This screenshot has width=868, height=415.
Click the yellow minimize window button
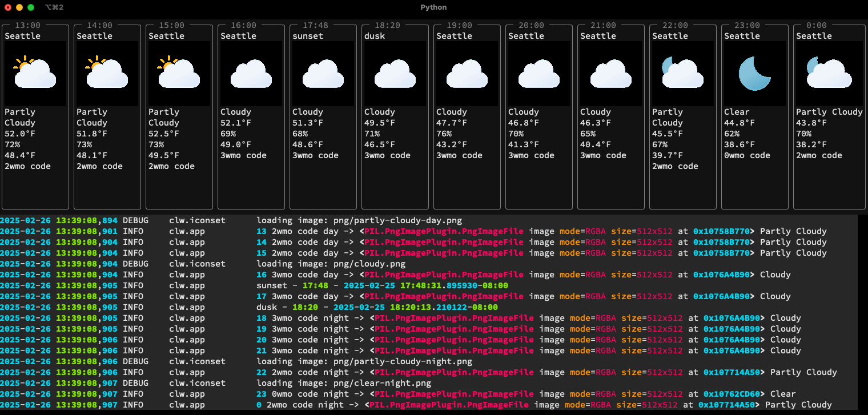[19, 7]
